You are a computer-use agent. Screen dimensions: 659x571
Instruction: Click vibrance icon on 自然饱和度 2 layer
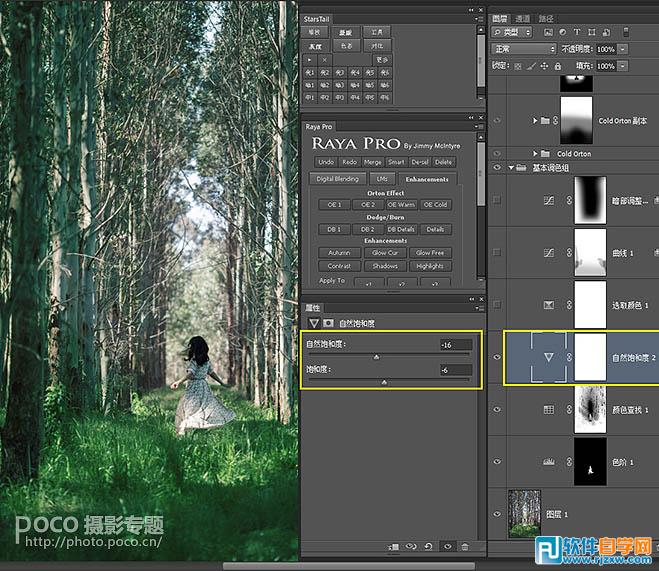548,357
